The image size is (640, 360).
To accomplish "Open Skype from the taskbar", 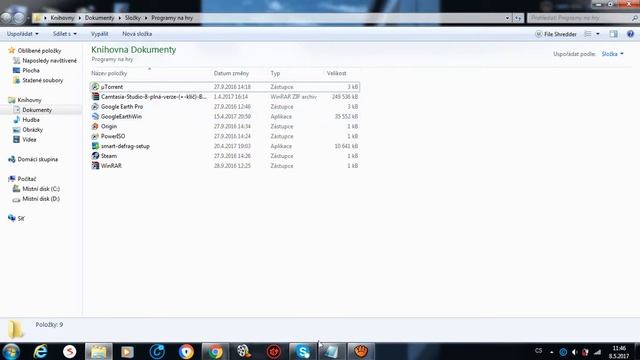I will click(303, 351).
